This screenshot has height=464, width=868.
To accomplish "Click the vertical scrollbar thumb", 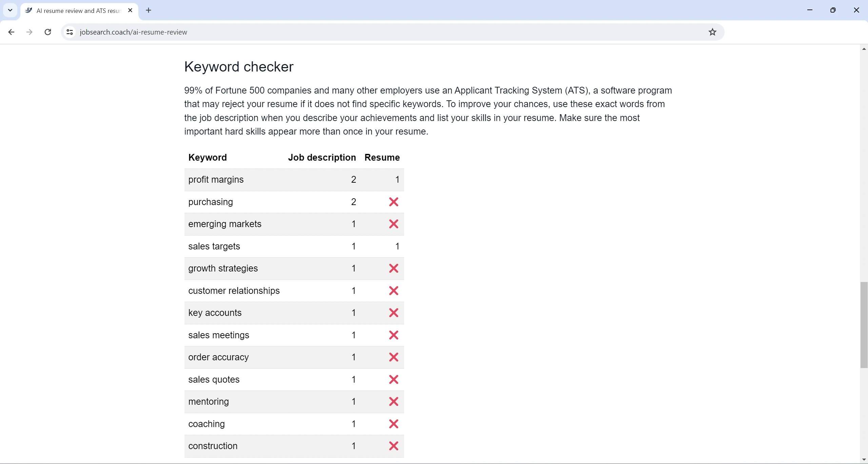I will point(864,325).
